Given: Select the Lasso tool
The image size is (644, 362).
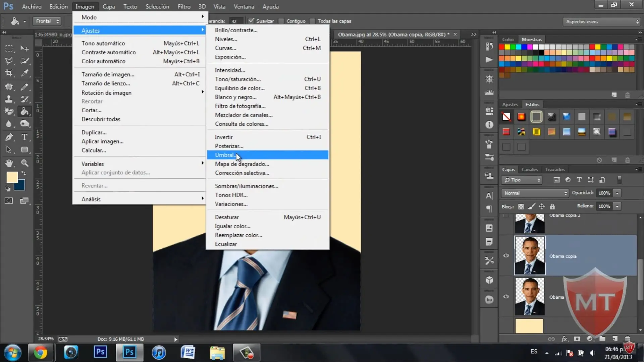Looking at the screenshot, I should point(9,61).
